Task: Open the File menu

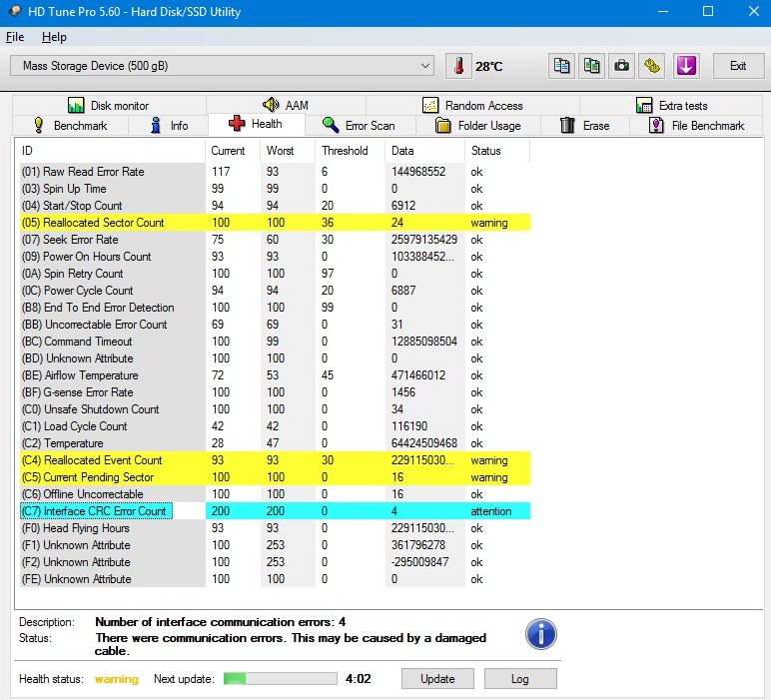Action: [15, 37]
